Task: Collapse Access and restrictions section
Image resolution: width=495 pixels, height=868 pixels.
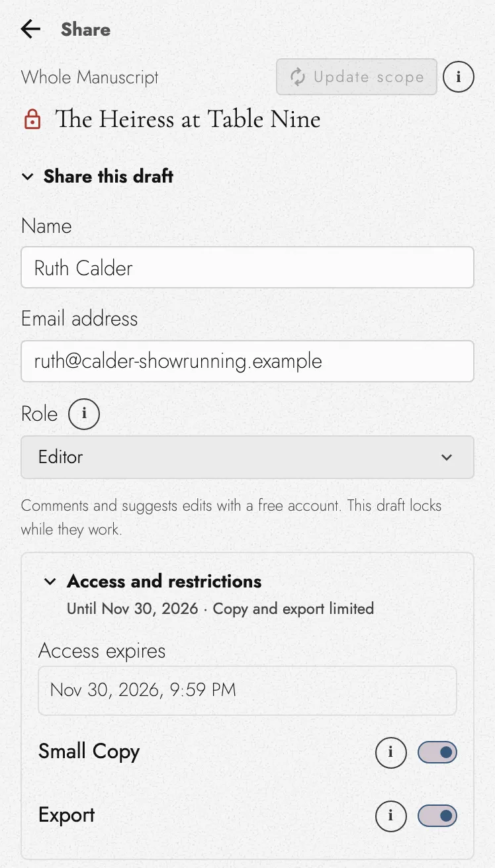Action: (x=152, y=582)
